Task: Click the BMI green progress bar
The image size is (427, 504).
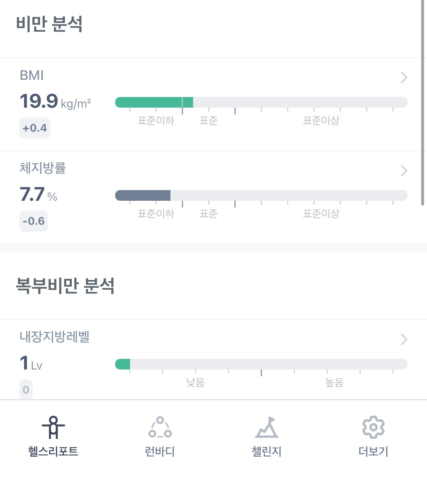Action: pyautogui.click(x=261, y=102)
